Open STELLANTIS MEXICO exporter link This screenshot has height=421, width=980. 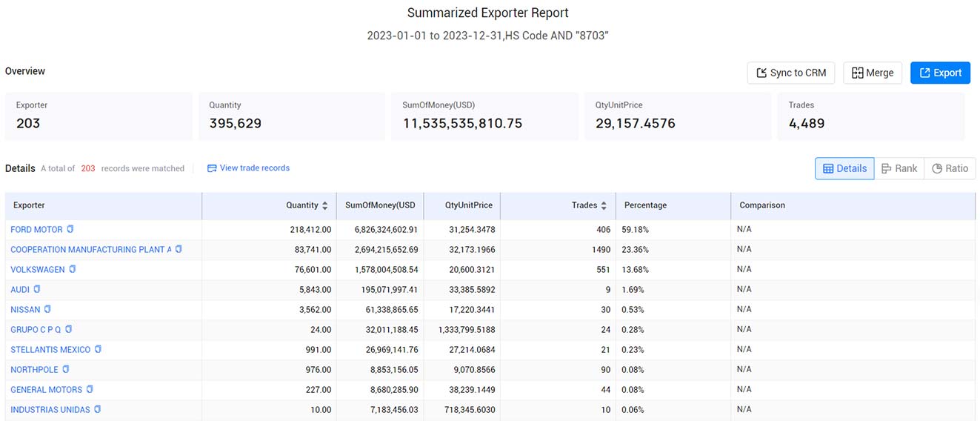(50, 350)
